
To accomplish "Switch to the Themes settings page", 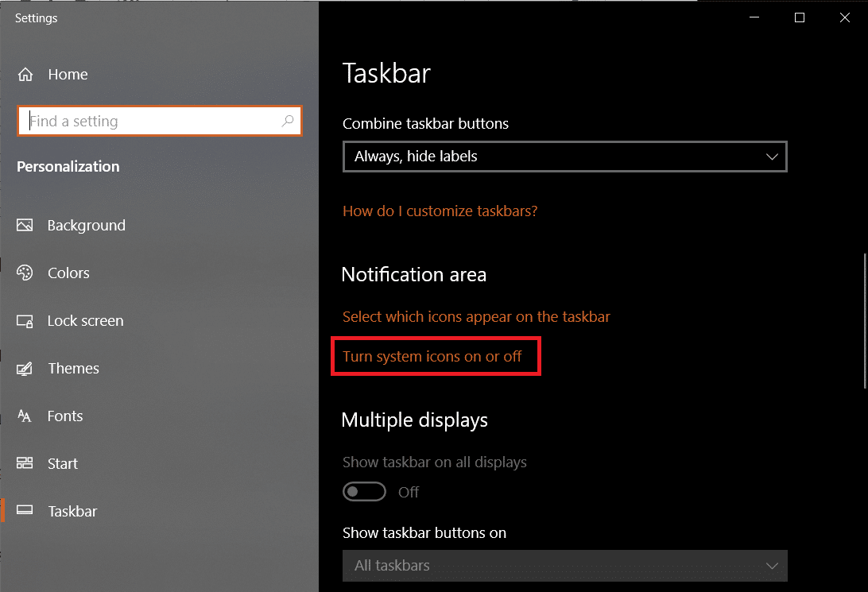I will 73,369.
